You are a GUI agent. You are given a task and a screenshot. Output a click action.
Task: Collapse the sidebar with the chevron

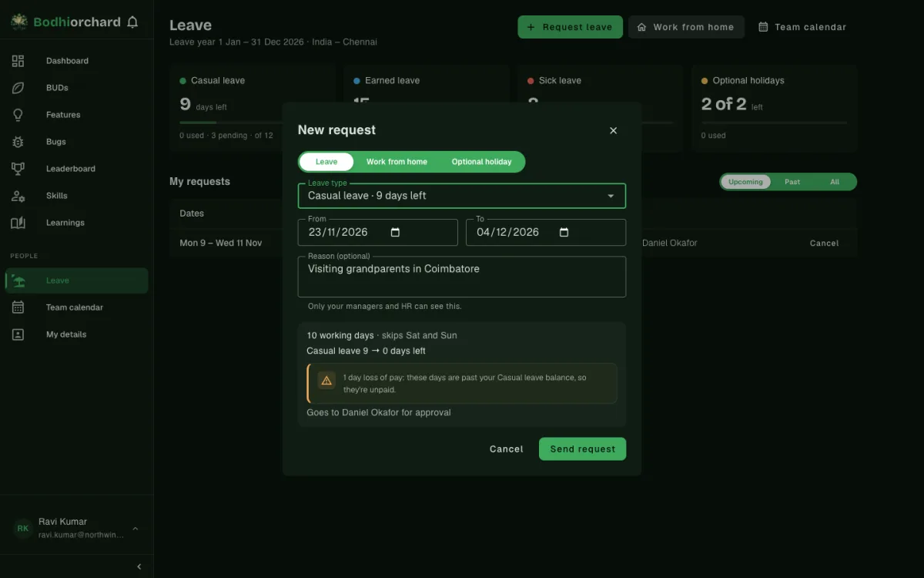click(139, 566)
